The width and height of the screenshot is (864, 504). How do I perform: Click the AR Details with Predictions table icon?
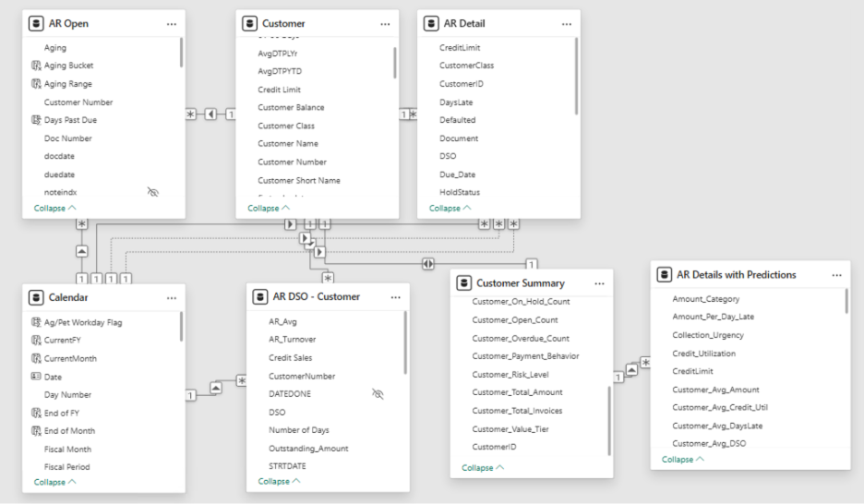(x=665, y=274)
